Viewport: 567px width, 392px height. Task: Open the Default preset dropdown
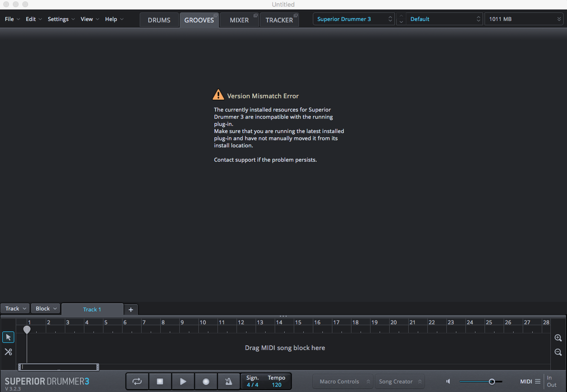point(444,19)
